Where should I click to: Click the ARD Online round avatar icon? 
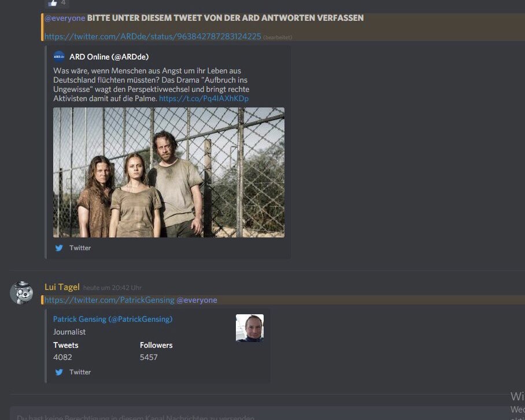tap(59, 57)
